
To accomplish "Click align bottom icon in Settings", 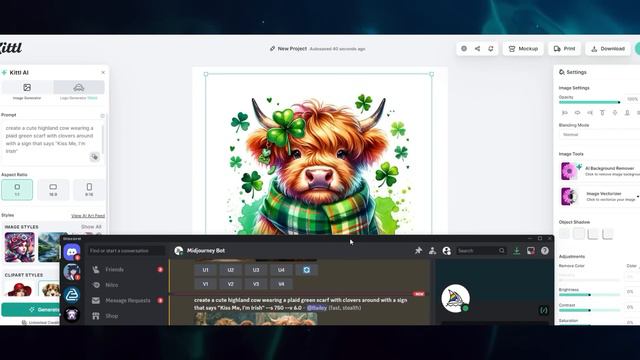I will 627,113.
